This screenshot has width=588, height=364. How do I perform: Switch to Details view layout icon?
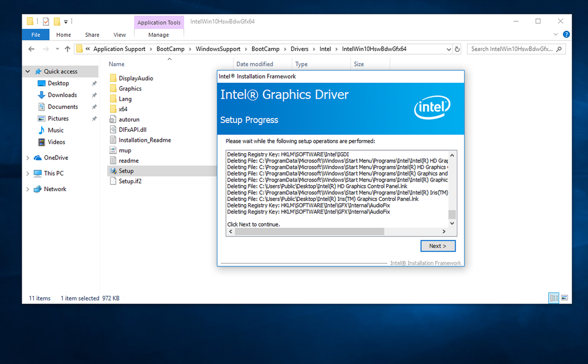point(554,298)
